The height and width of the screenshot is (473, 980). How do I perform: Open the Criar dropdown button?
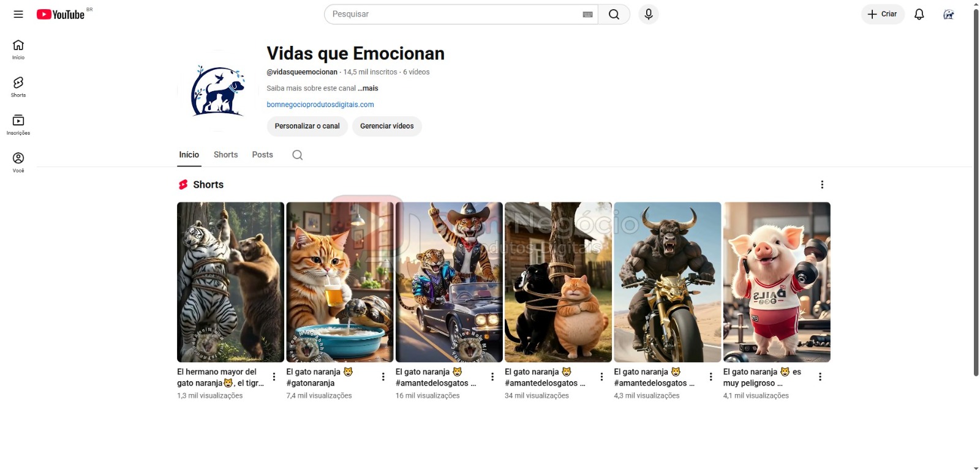(x=883, y=14)
